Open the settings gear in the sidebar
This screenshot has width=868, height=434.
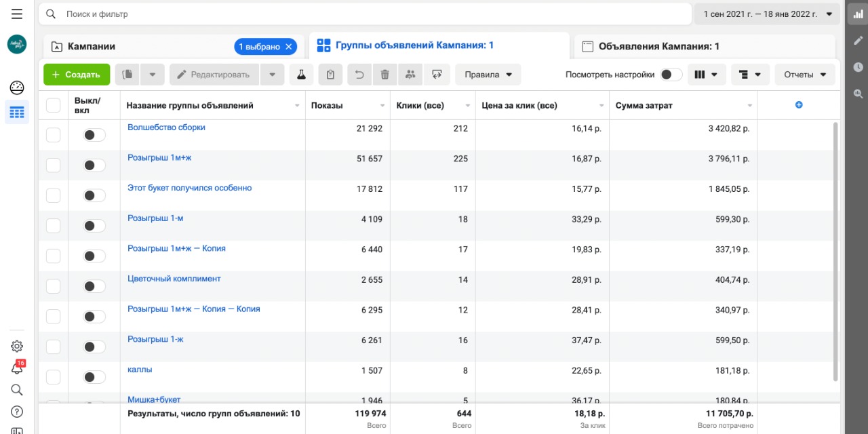pyautogui.click(x=17, y=347)
